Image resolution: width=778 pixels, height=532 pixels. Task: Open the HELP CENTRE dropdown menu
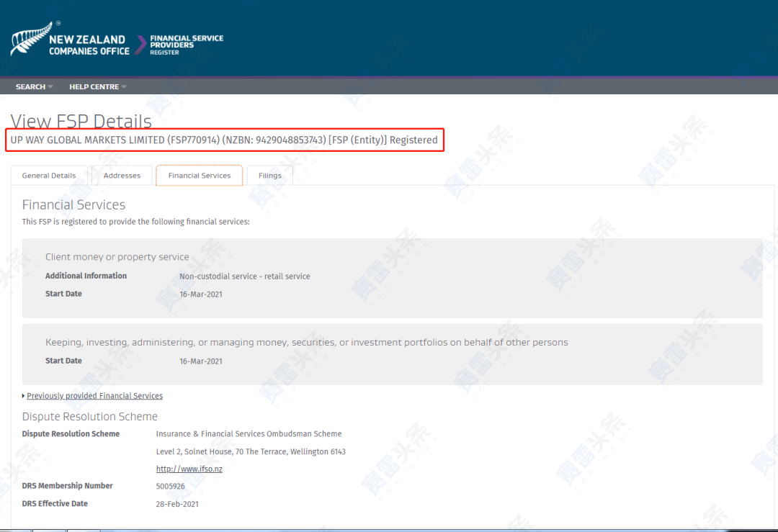[x=98, y=87]
